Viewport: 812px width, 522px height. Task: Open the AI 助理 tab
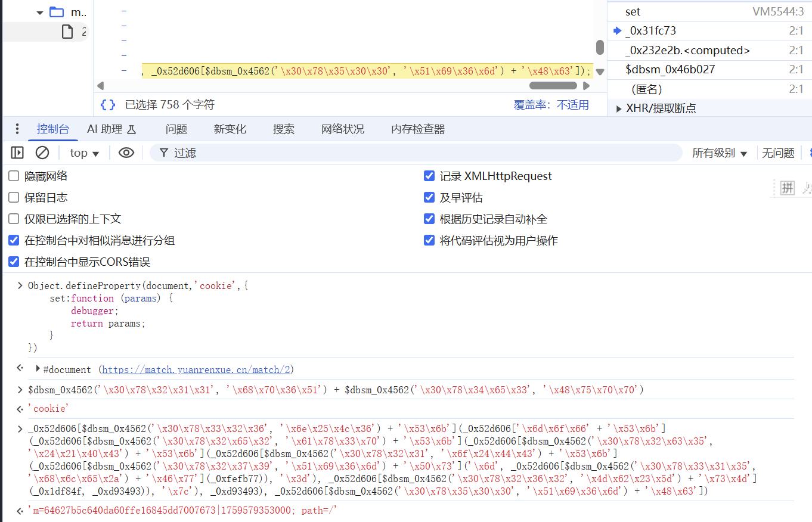point(111,129)
